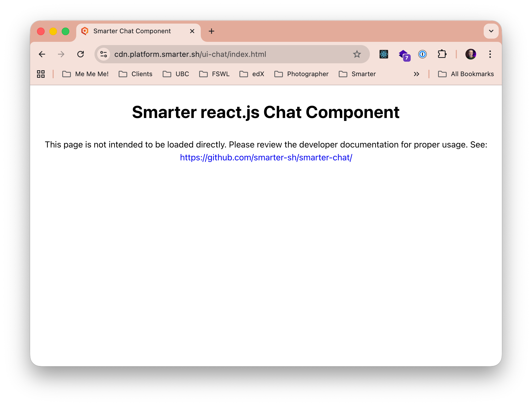The width and height of the screenshot is (532, 406).
Task: Show hidden bookmarks with double chevron
Action: [416, 74]
